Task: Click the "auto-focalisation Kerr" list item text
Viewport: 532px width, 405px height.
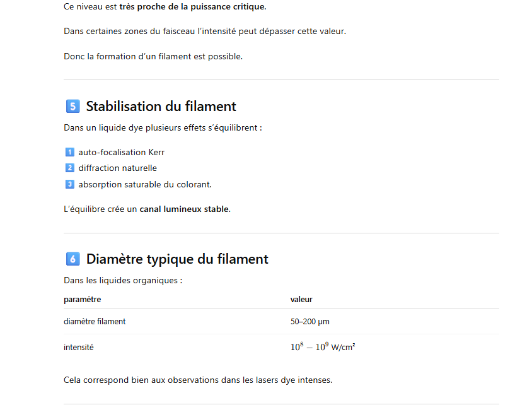Action: (x=121, y=152)
